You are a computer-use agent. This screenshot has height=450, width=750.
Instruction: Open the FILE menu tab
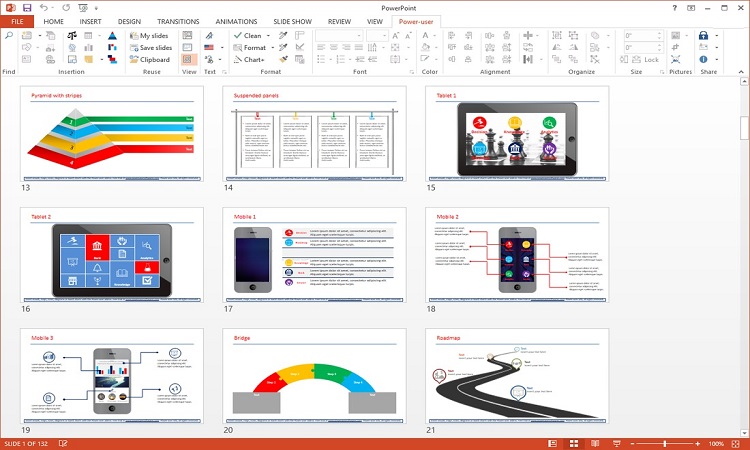click(17, 20)
